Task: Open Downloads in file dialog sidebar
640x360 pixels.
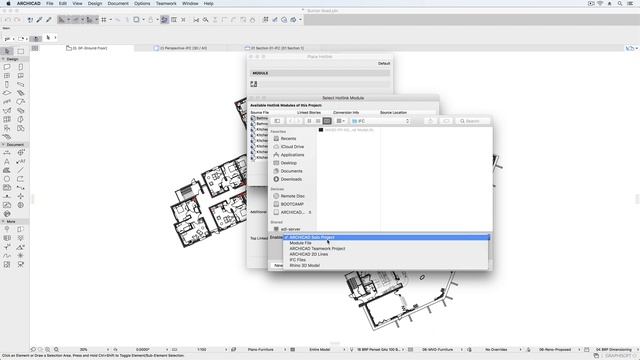Action: (291, 179)
